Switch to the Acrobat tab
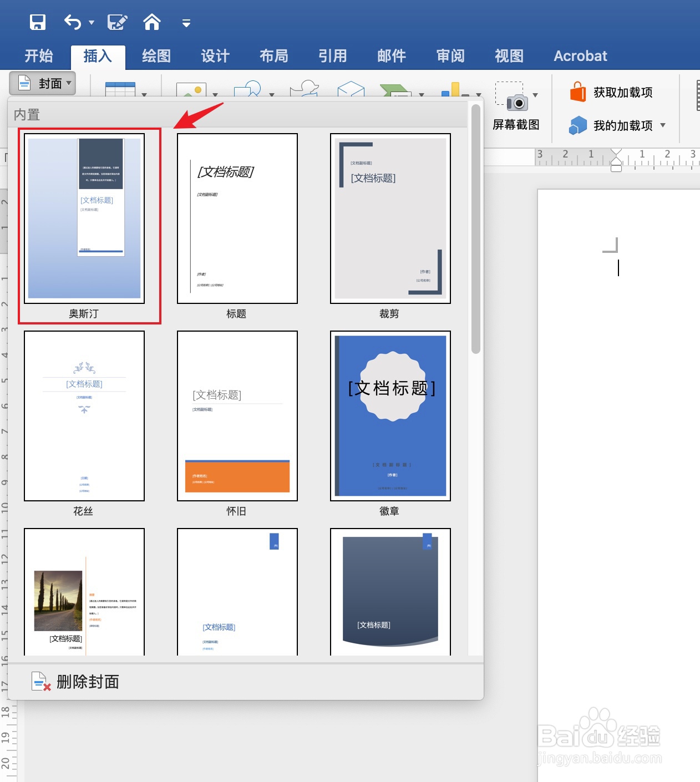Image resolution: width=700 pixels, height=782 pixels. [x=580, y=55]
